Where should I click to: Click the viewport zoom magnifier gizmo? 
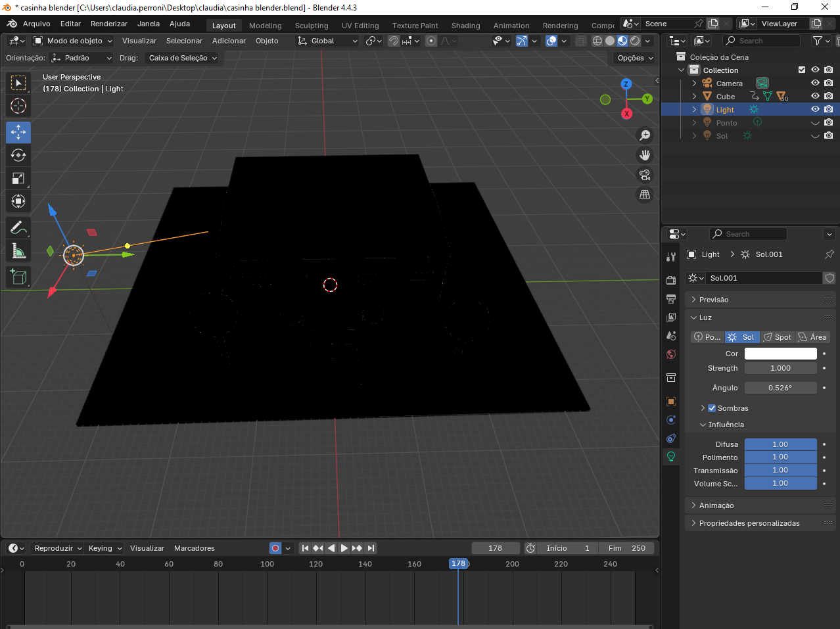(x=645, y=135)
